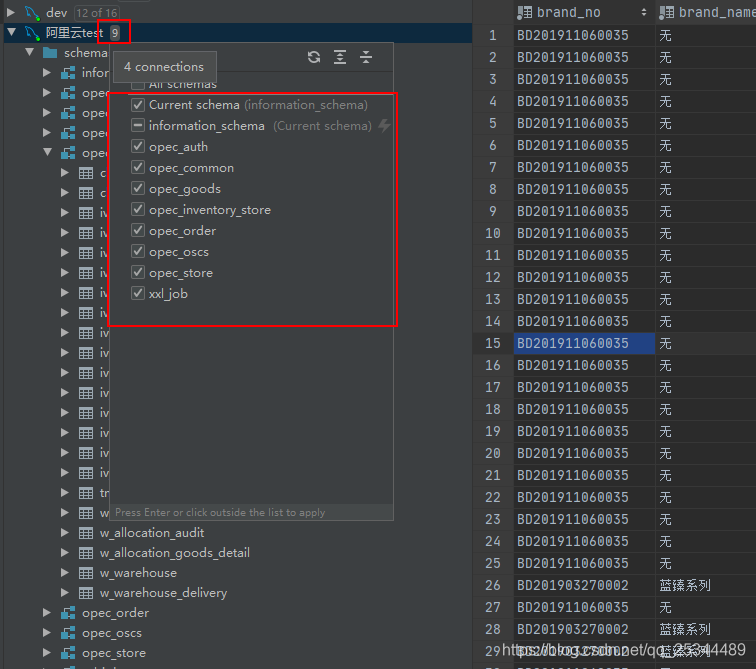756x669 pixels.
Task: Select the w_warehouse table
Action: [138, 573]
